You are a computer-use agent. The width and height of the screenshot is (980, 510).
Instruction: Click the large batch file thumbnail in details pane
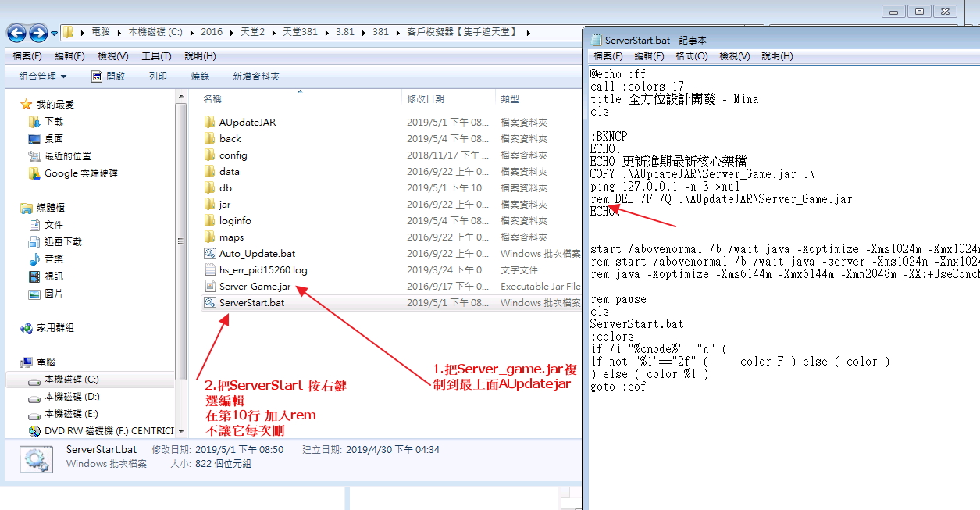tap(37, 459)
